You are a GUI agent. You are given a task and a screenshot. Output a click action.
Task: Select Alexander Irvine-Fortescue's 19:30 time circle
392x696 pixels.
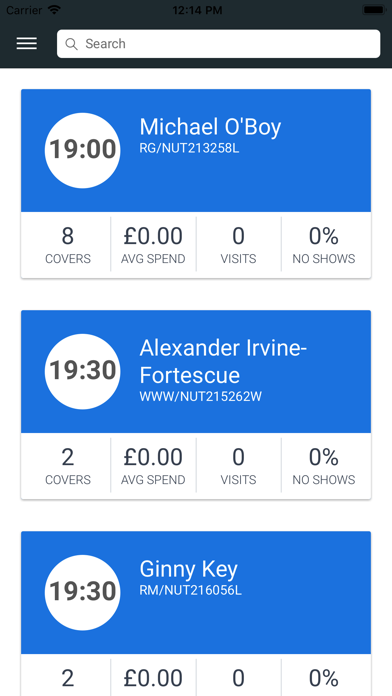pyautogui.click(x=83, y=371)
